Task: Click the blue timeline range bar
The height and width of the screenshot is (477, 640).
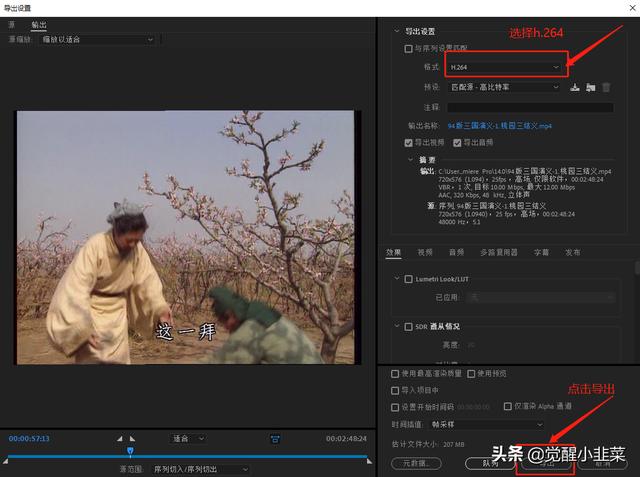Action: [188, 456]
